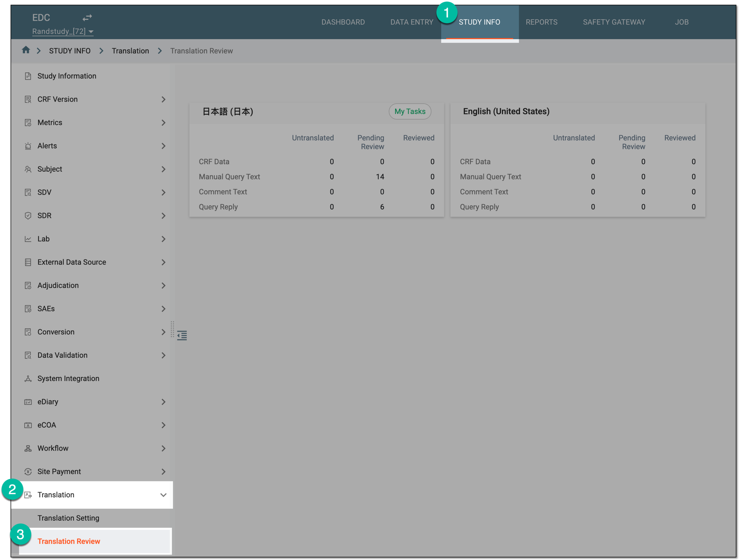Open the JOB tab
Screen dimensions: 739x560
click(x=682, y=22)
